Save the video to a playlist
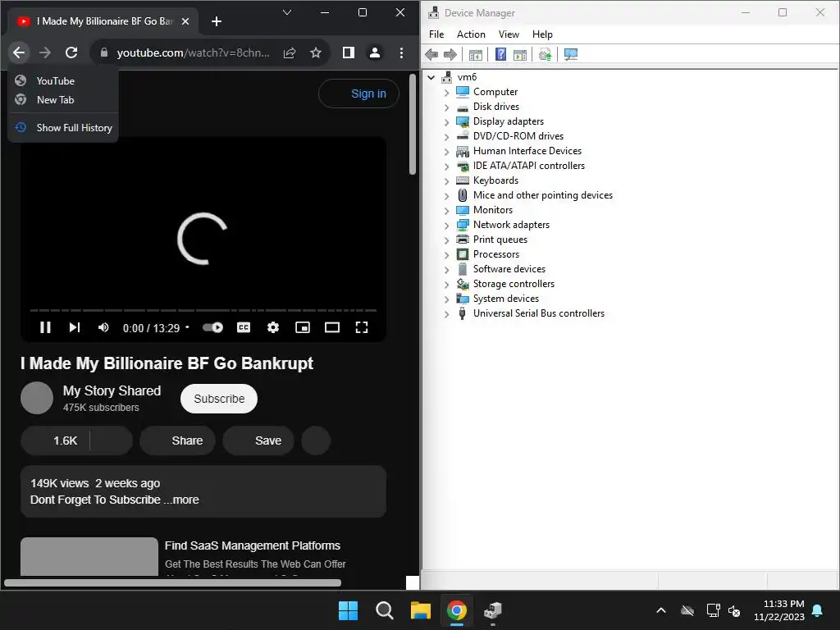840x630 pixels. (258, 441)
